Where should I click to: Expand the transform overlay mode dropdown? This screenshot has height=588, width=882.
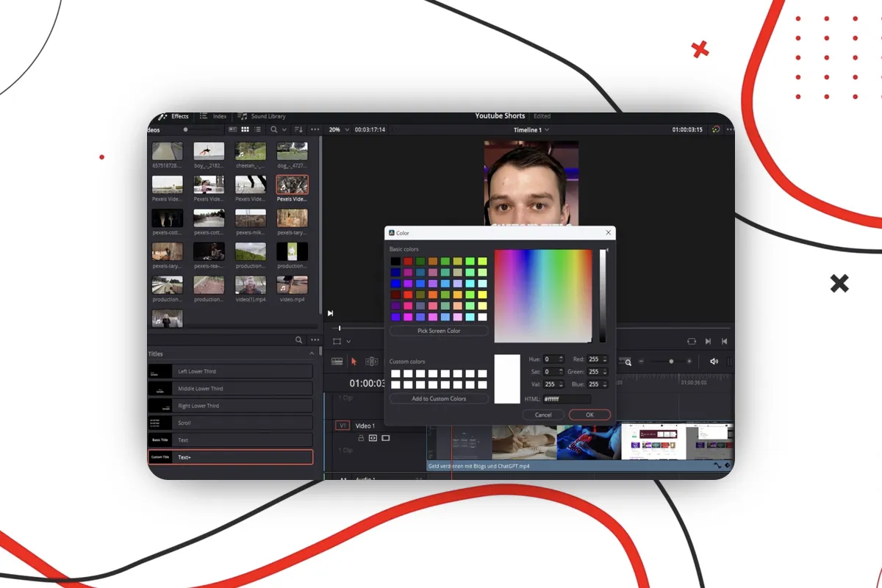click(x=348, y=341)
